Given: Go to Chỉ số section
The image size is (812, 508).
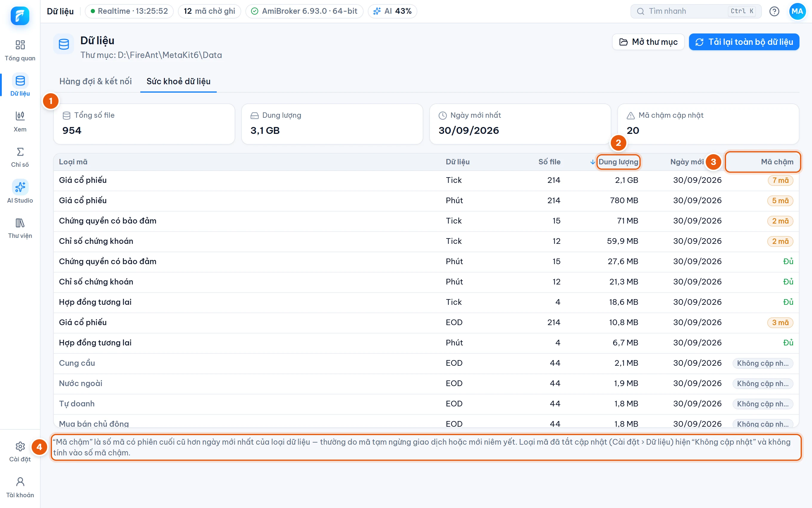Looking at the screenshot, I should pyautogui.click(x=20, y=157).
